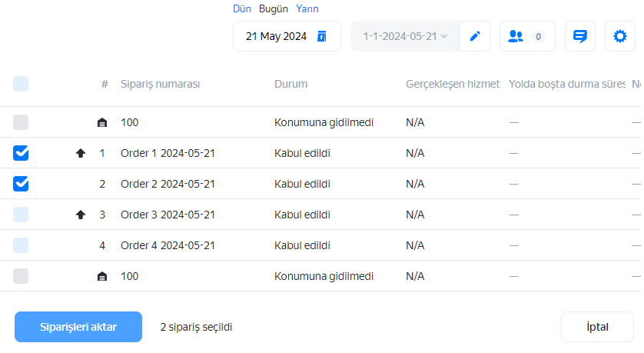Click the calendar icon in date field

(x=321, y=36)
